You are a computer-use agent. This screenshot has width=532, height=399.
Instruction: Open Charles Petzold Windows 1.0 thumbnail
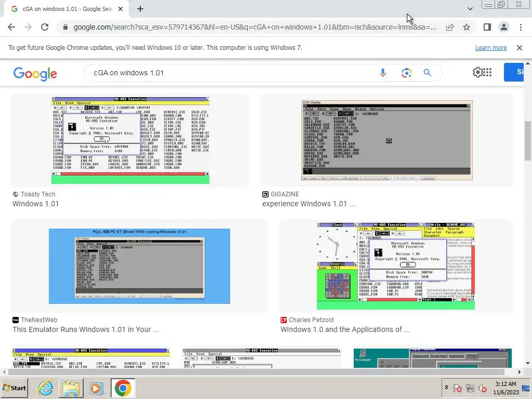tap(396, 266)
